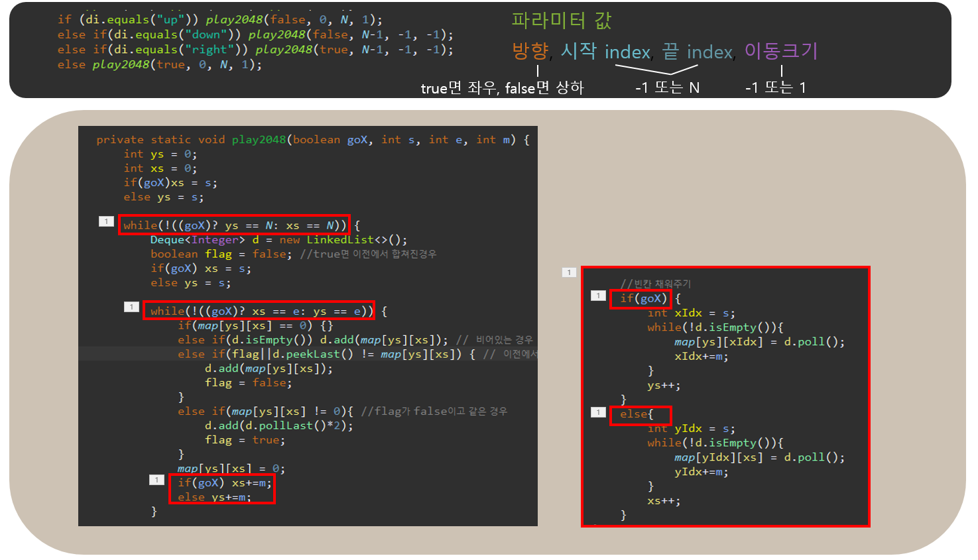Click the 'else if(di.equals("down"))' code line
The width and height of the screenshot is (978, 560).
255,34
